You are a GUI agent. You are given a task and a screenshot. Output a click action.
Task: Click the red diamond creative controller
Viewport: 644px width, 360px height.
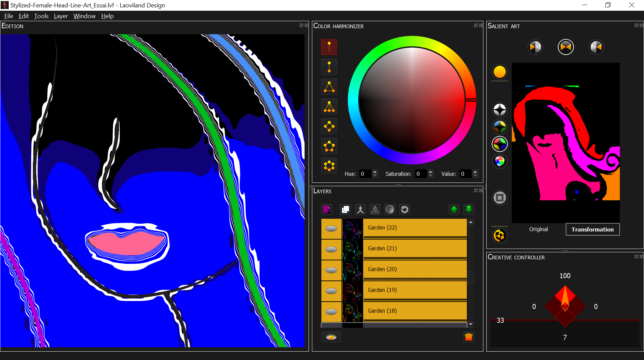(x=565, y=306)
